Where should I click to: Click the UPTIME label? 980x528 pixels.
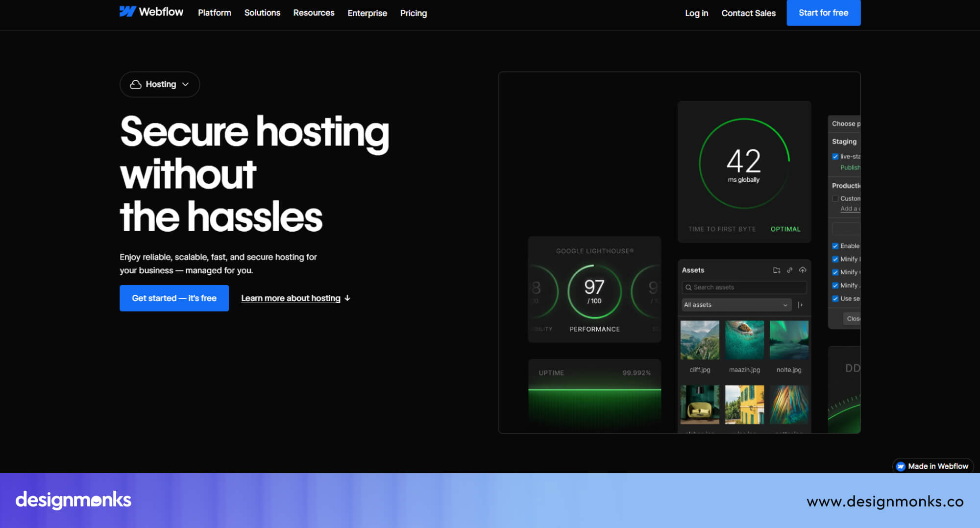pyautogui.click(x=551, y=373)
